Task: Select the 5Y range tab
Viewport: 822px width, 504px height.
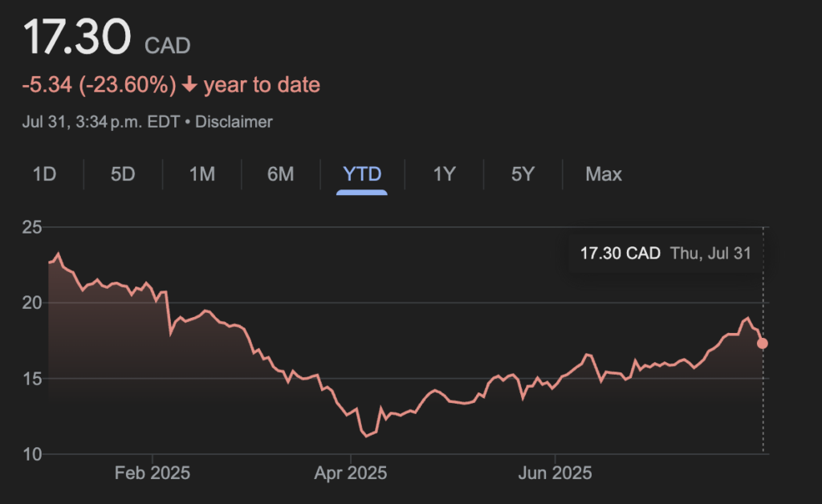Action: [x=523, y=174]
